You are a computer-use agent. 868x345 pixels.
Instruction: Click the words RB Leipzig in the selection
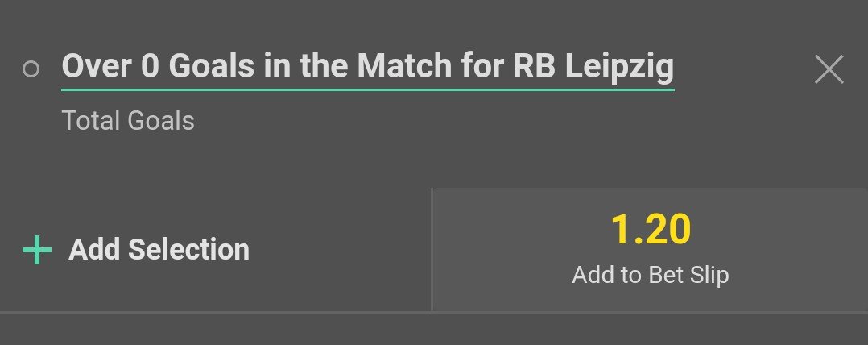coord(593,66)
